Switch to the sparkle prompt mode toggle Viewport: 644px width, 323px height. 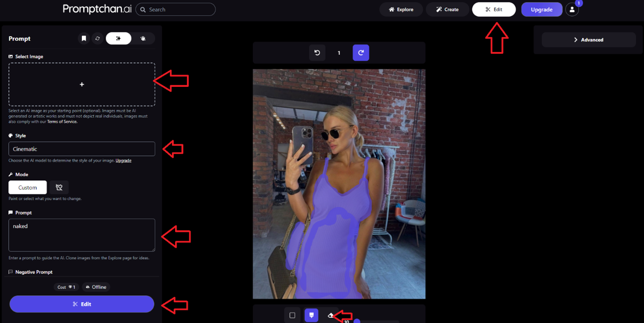(118, 38)
